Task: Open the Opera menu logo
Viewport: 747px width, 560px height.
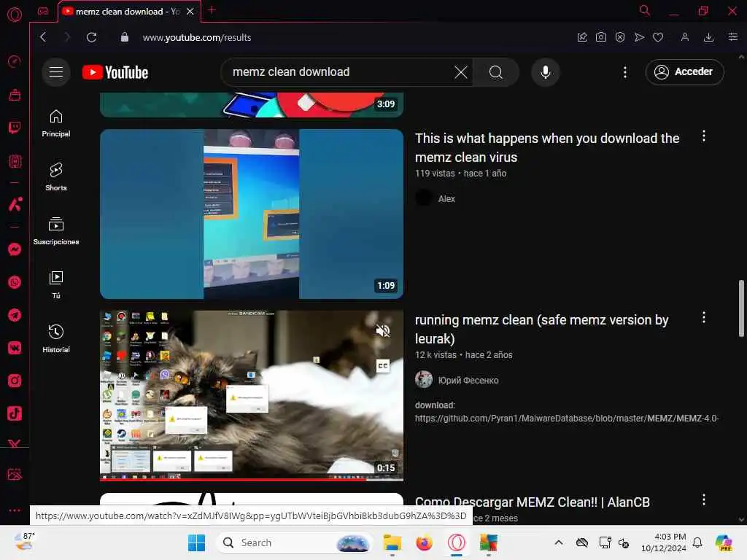Action: pos(15,15)
